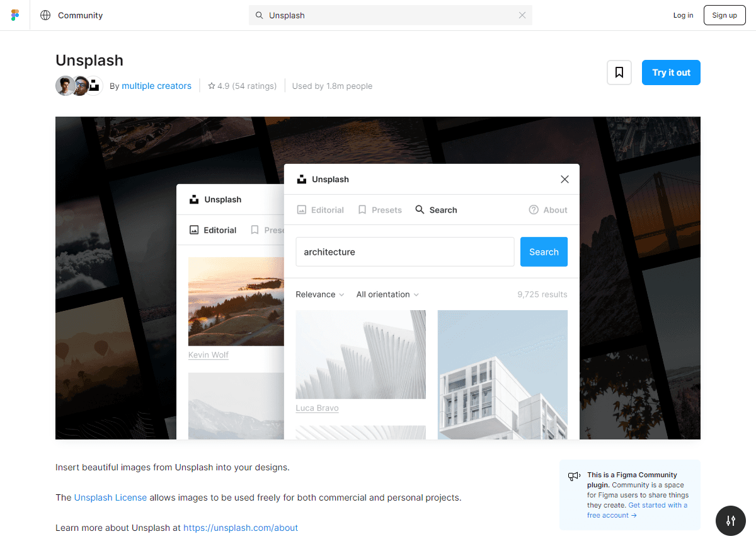Click Unsplash logo in back preview panel
Viewport: 756px width, 546px height.
click(194, 199)
